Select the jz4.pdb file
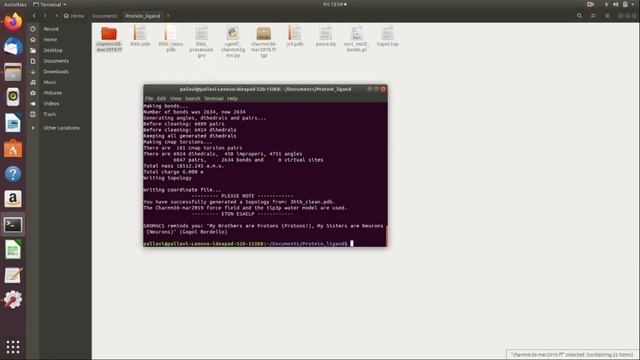640x360 pixels. coord(295,36)
